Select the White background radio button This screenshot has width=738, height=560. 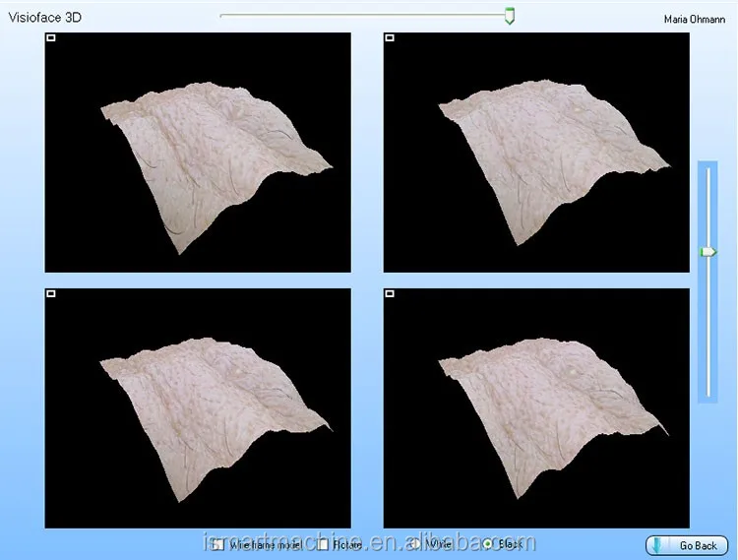point(414,544)
